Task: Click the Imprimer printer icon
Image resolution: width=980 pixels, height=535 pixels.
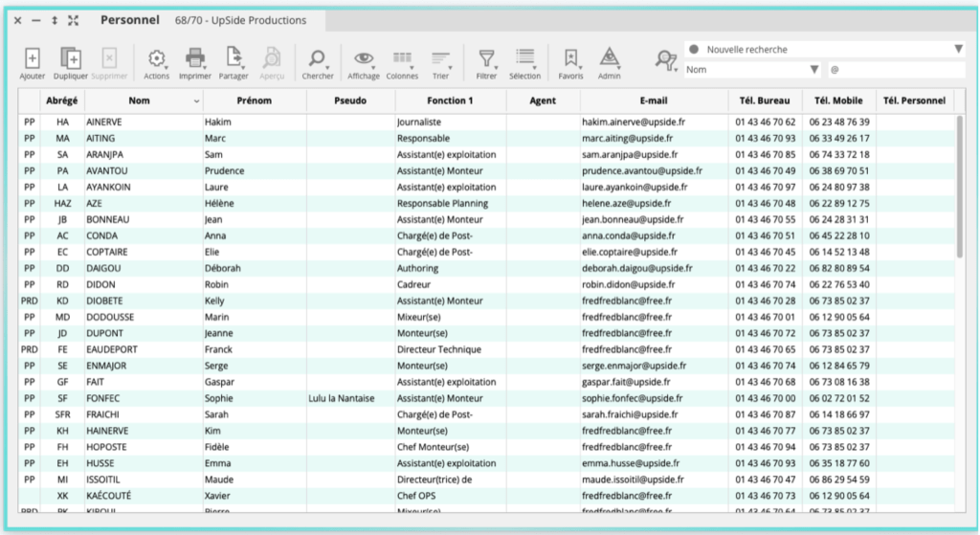Action: click(195, 59)
